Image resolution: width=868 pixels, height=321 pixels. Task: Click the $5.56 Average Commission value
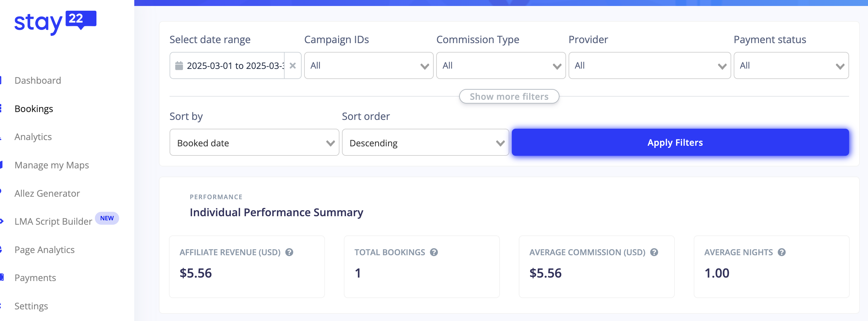tap(545, 273)
